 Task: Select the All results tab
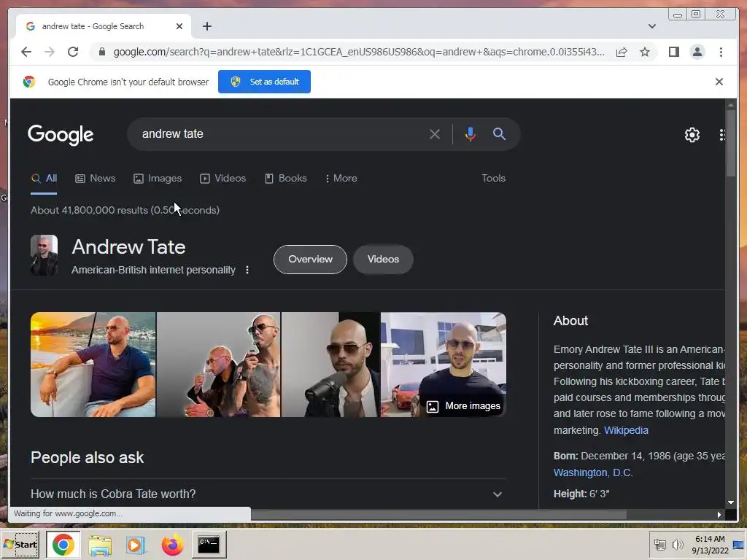(44, 179)
